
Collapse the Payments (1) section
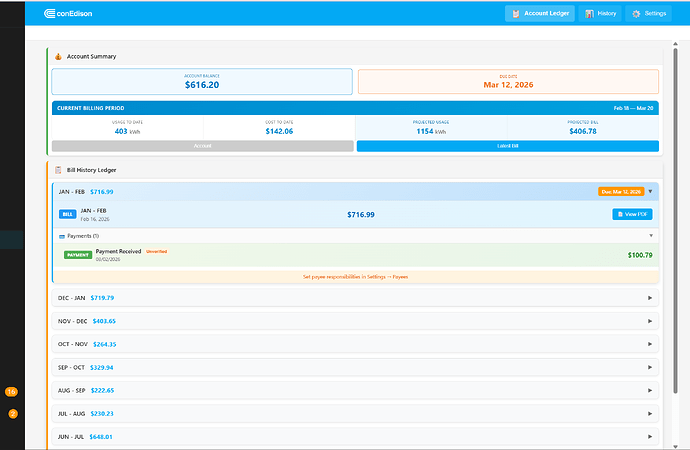pos(651,236)
